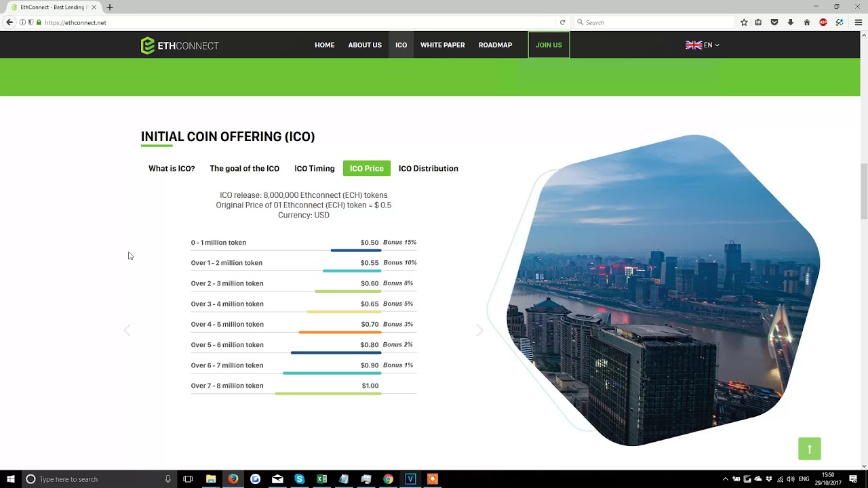
Task: Open File Explorer from taskbar
Action: click(x=211, y=479)
